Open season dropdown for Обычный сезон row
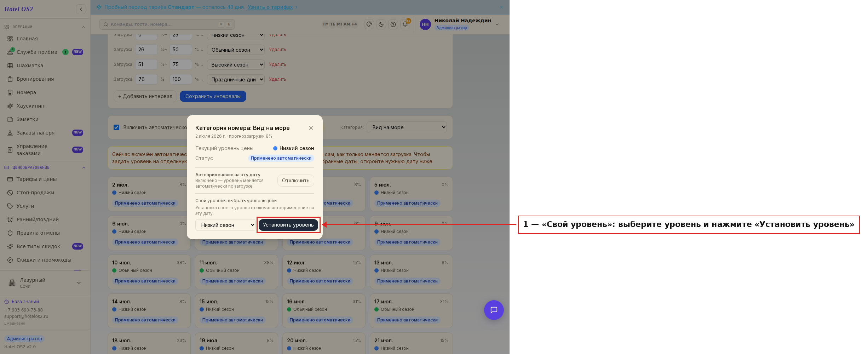 pos(236,50)
